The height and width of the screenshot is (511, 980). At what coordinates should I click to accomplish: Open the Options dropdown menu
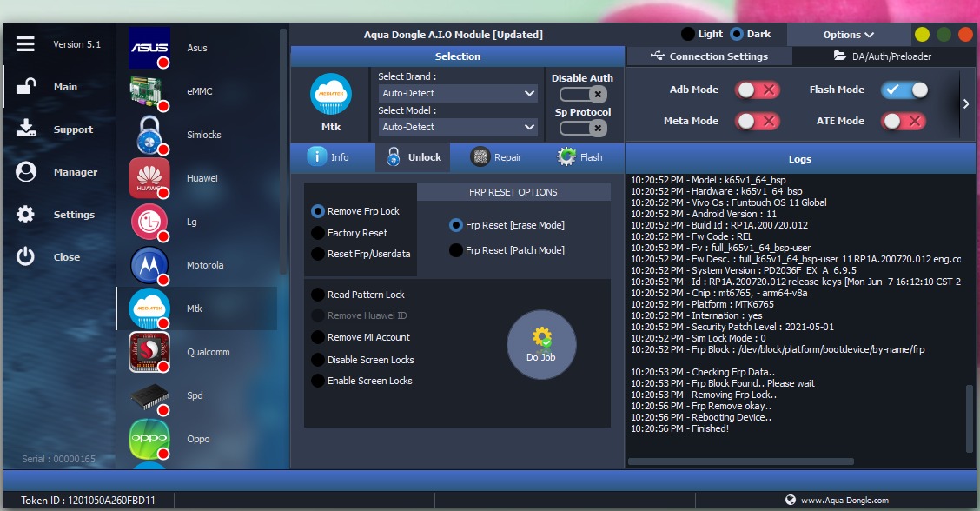coord(848,35)
